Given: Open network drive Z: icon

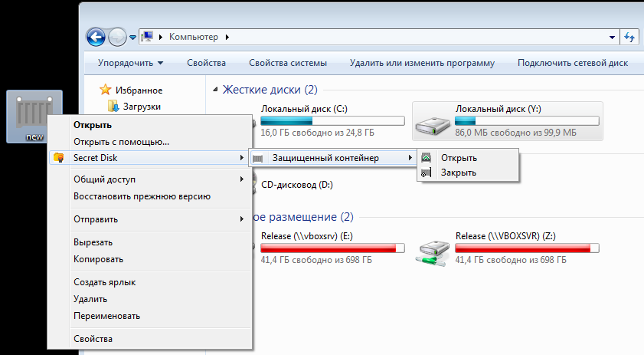Looking at the screenshot, I should (x=433, y=248).
